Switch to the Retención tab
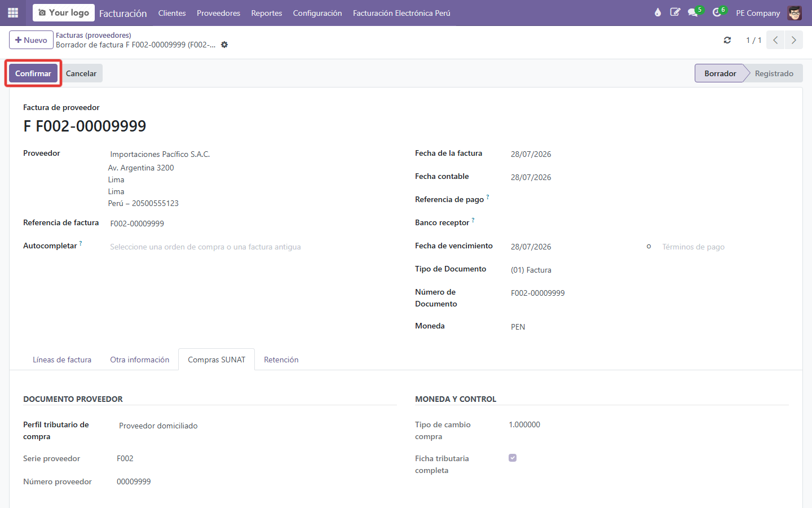The width and height of the screenshot is (812, 508). [x=281, y=360]
